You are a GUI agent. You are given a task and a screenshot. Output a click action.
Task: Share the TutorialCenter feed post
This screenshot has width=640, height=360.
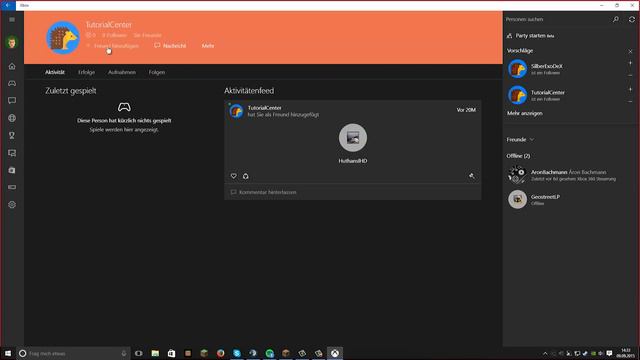246,176
